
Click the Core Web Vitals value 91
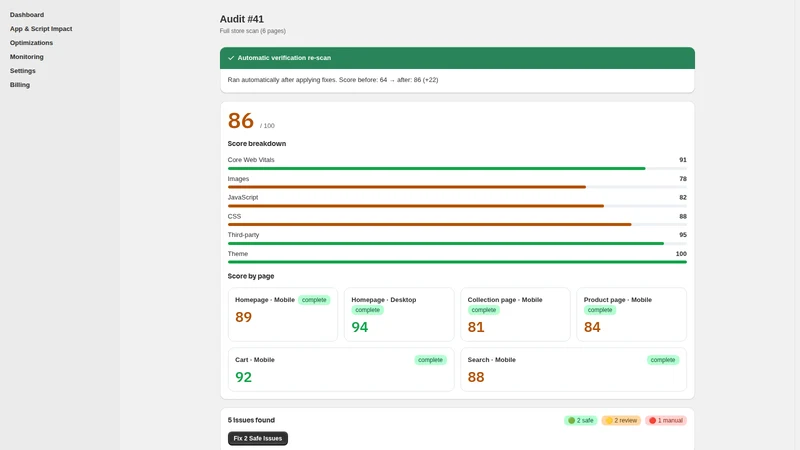[x=683, y=160]
